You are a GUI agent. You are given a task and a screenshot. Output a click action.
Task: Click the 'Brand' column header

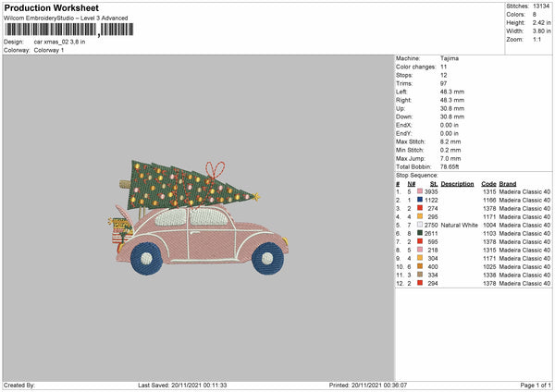[x=508, y=184]
